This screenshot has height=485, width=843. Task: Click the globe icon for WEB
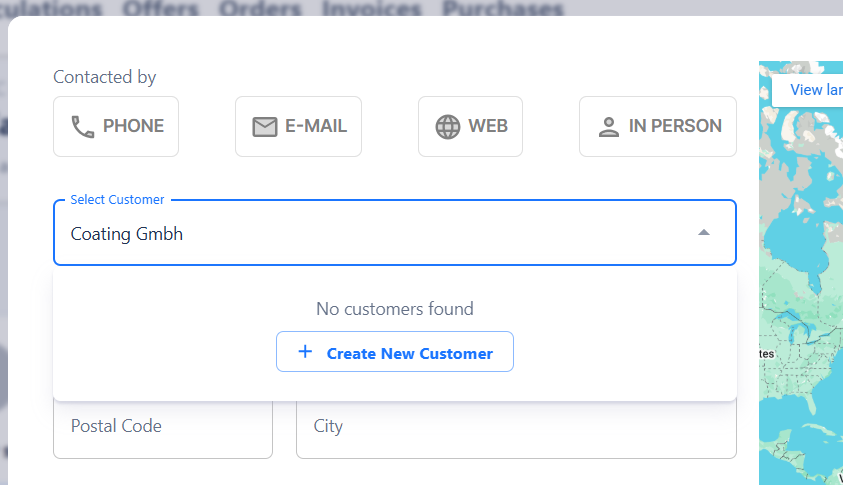tap(448, 127)
